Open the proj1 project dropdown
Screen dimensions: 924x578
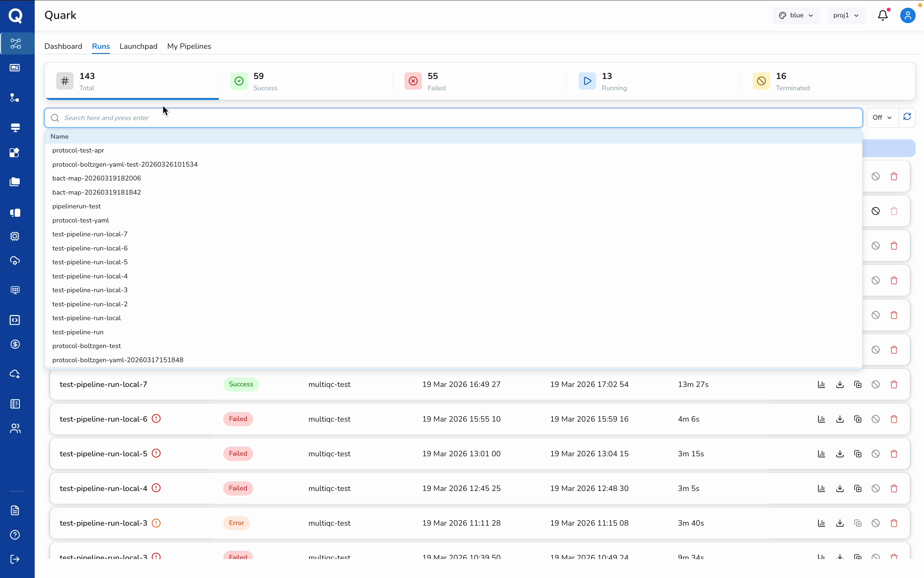tap(846, 15)
